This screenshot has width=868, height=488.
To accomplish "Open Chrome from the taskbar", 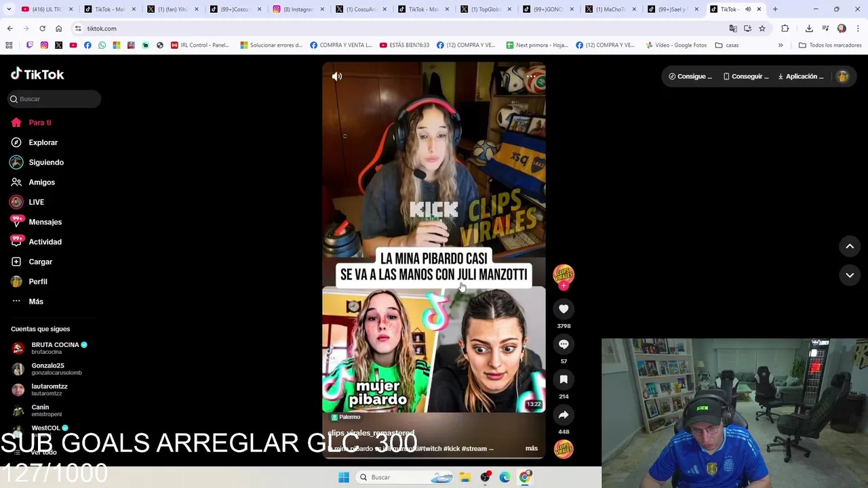I will 525,477.
